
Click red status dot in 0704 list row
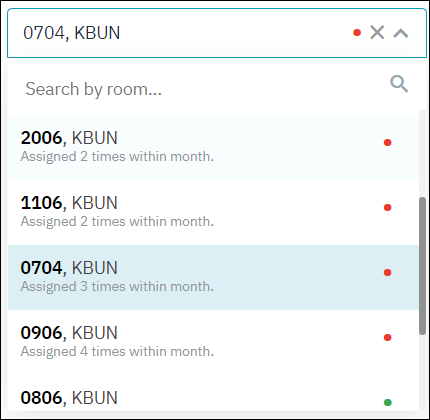tap(387, 273)
